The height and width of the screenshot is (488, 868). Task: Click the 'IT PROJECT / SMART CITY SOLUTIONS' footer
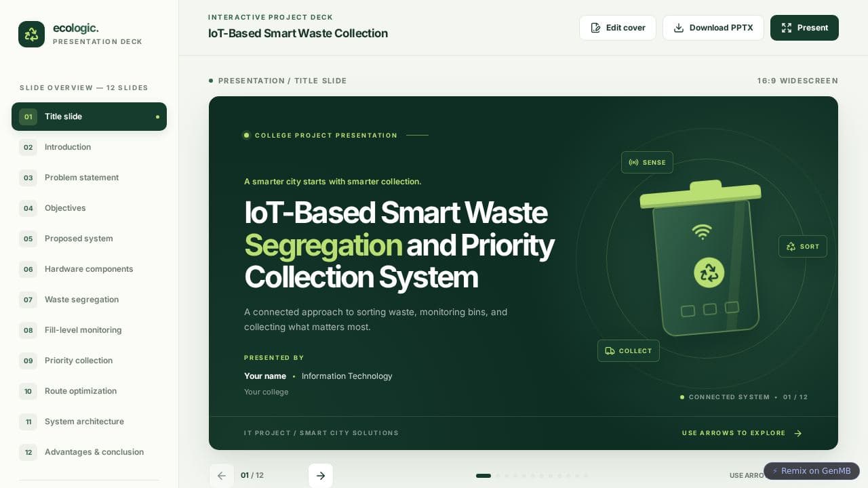click(x=321, y=433)
